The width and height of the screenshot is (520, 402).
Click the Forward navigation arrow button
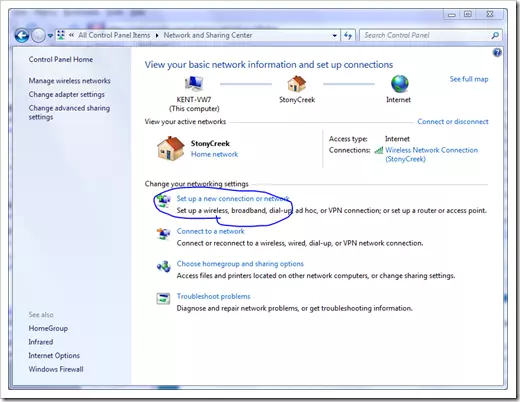[x=38, y=35]
